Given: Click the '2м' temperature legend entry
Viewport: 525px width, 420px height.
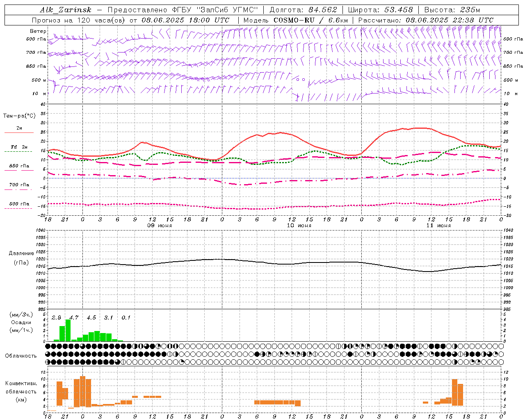Looking at the screenshot, I should click(x=19, y=128).
